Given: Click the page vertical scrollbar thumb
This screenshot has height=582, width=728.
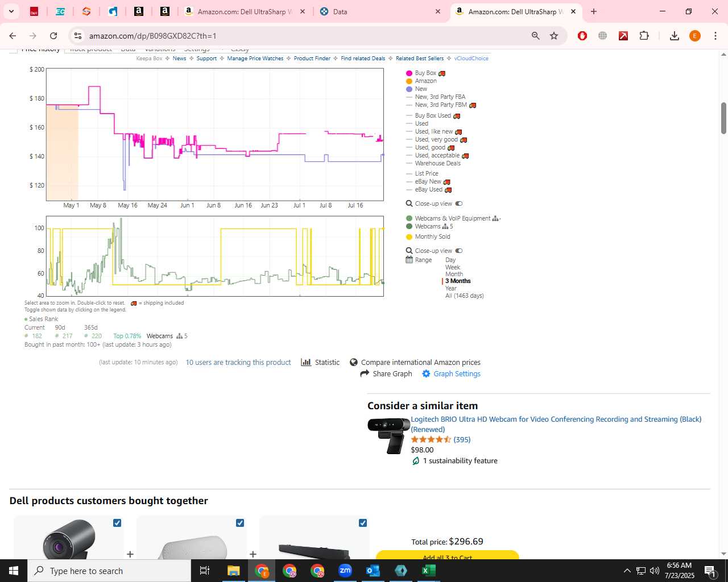Looking at the screenshot, I should point(723,118).
